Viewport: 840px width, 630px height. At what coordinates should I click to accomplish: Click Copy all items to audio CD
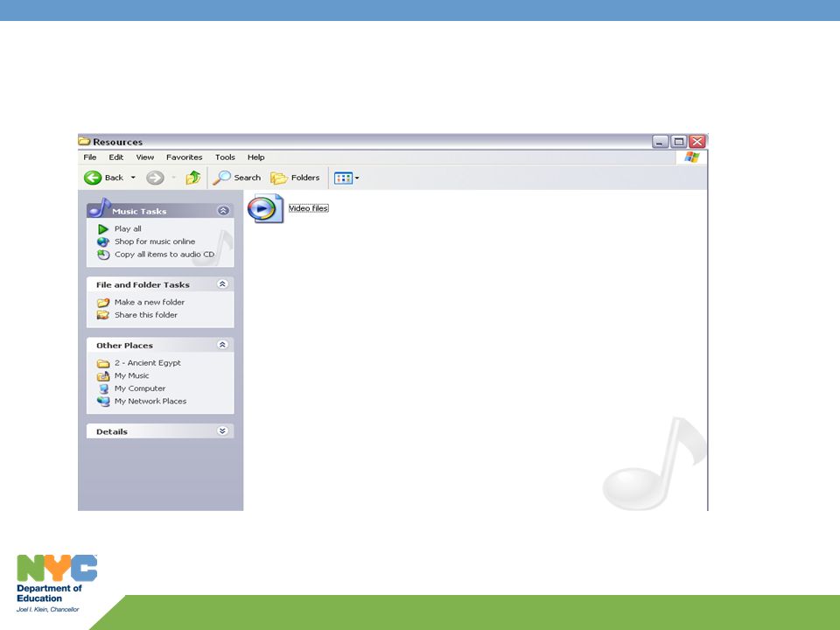(164, 255)
